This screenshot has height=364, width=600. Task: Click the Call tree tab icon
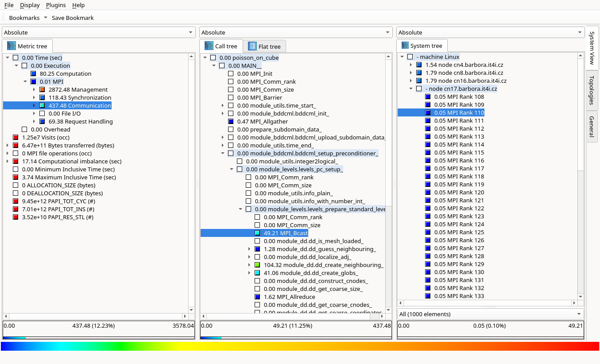(x=209, y=46)
